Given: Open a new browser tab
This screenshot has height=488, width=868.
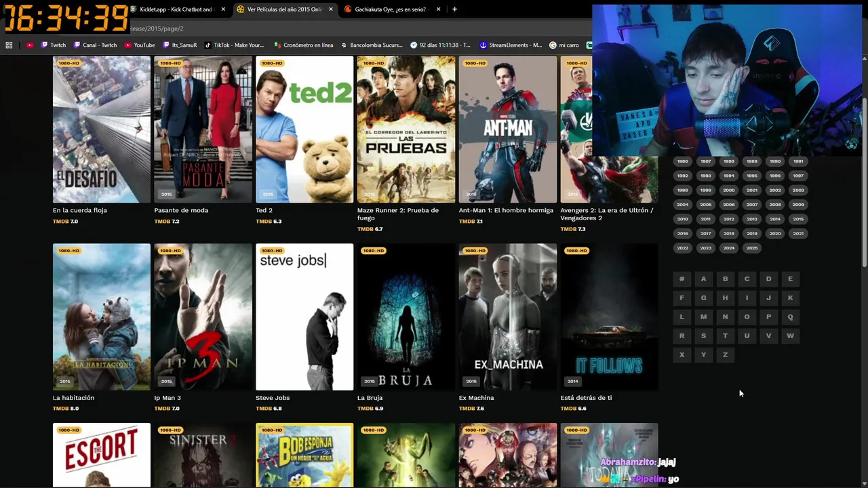Looking at the screenshot, I should pos(454,9).
